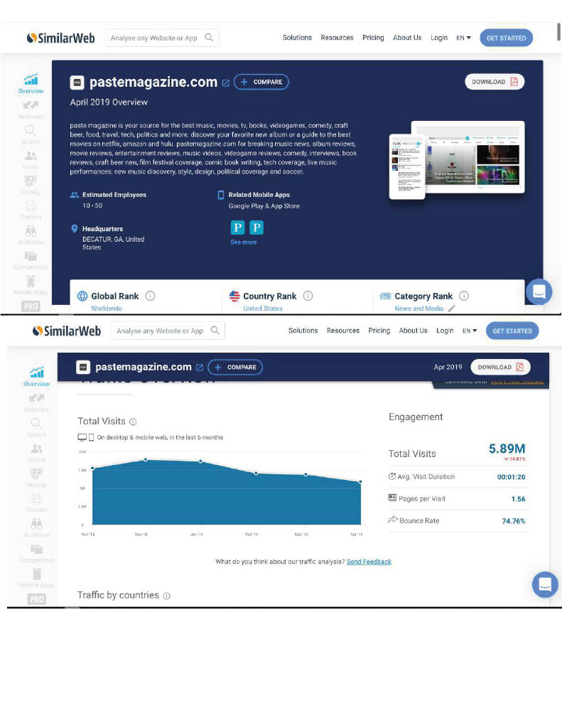The image size is (562, 728).
Task: Open About Us in upper navbar
Action: (407, 38)
